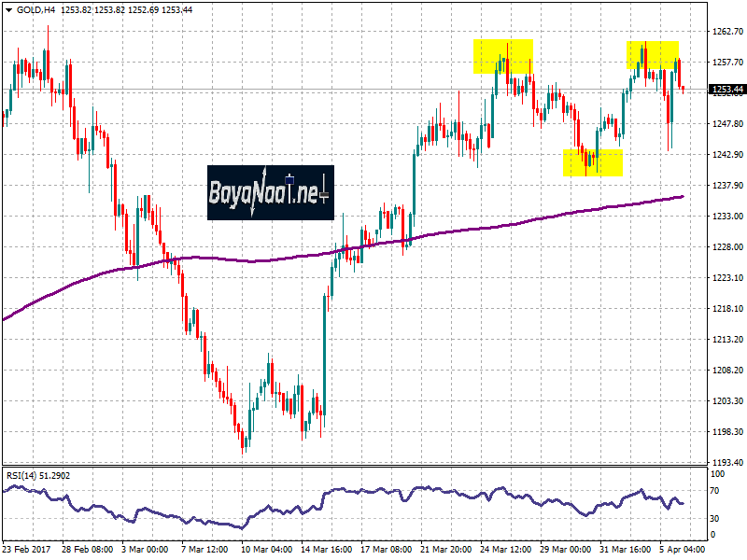747x560 pixels.
Task: Click the 1218.10 price axis label
Action: point(727,309)
